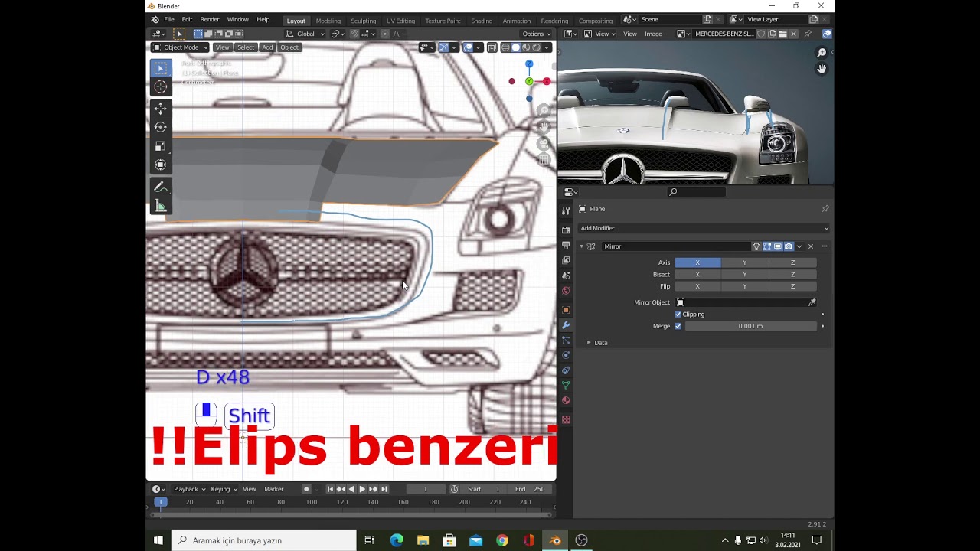Open the Modifier properties wrench tab

tap(566, 325)
